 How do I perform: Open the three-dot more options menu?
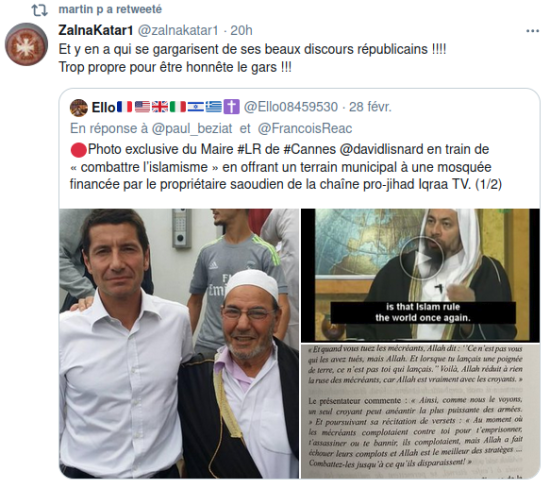pyautogui.click(x=532, y=31)
